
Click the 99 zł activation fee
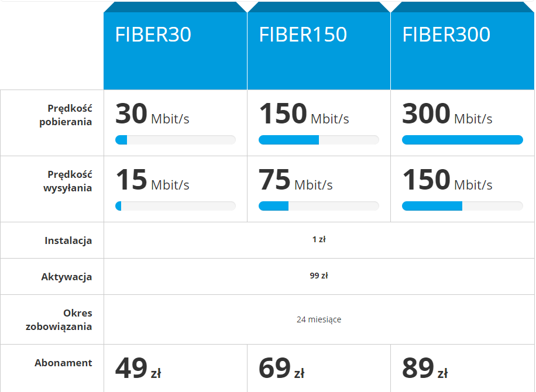click(x=319, y=276)
